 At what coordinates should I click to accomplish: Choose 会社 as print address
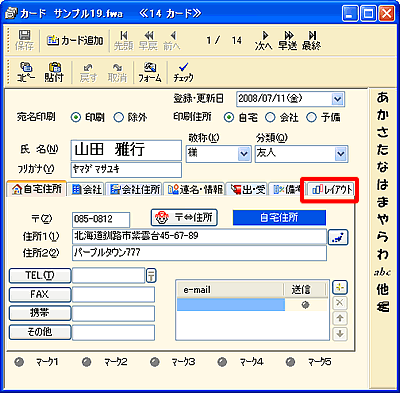(270, 117)
